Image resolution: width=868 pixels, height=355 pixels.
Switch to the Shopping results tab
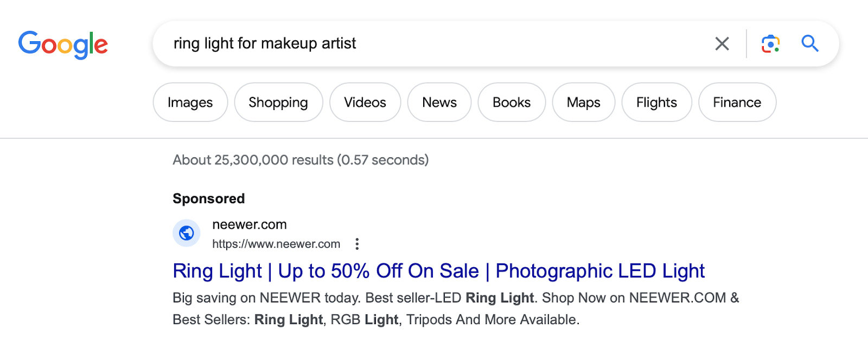click(278, 102)
